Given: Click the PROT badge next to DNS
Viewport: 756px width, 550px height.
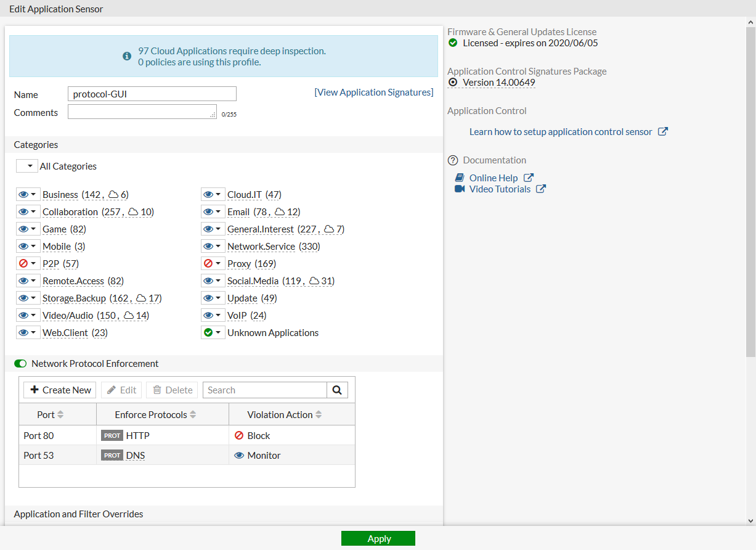Looking at the screenshot, I should click(112, 455).
